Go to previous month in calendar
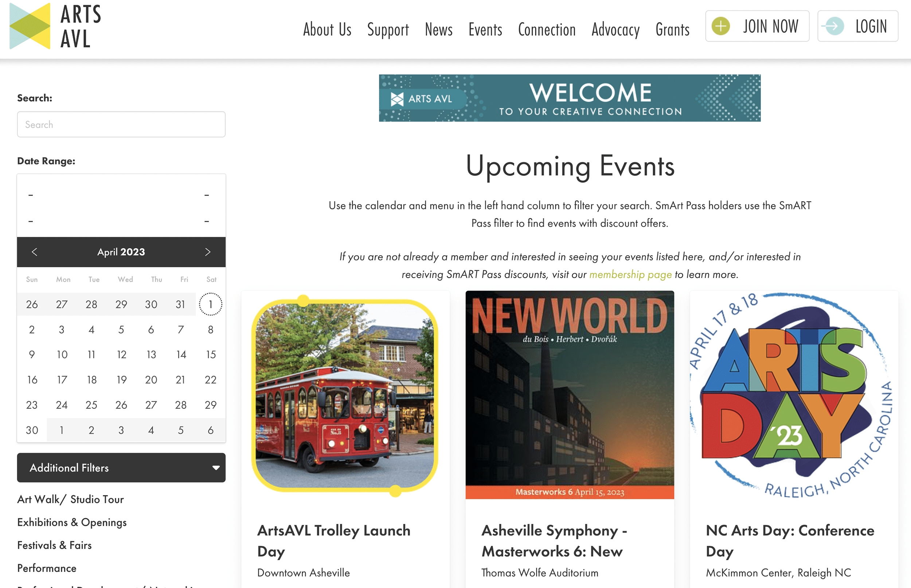The height and width of the screenshot is (588, 911). click(34, 252)
